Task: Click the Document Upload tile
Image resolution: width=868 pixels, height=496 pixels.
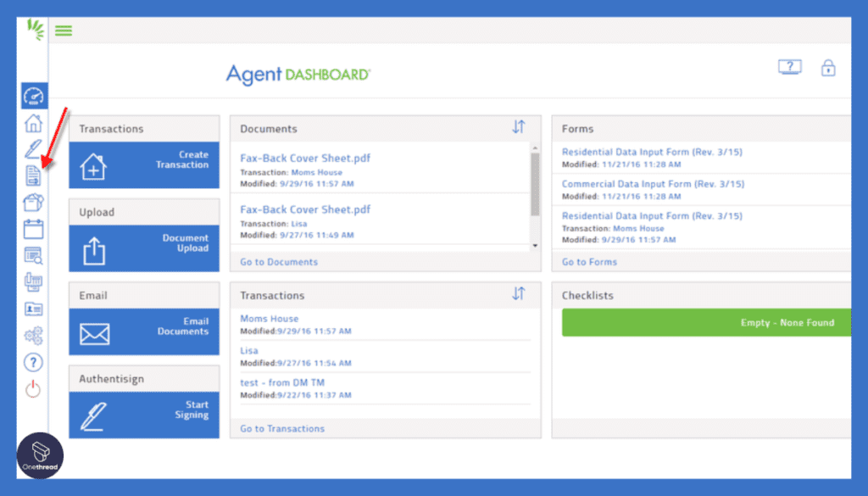Action: [144, 248]
